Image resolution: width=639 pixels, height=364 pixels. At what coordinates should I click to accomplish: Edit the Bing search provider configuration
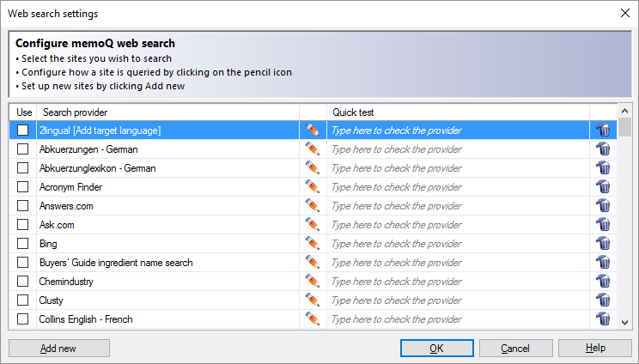(x=313, y=244)
